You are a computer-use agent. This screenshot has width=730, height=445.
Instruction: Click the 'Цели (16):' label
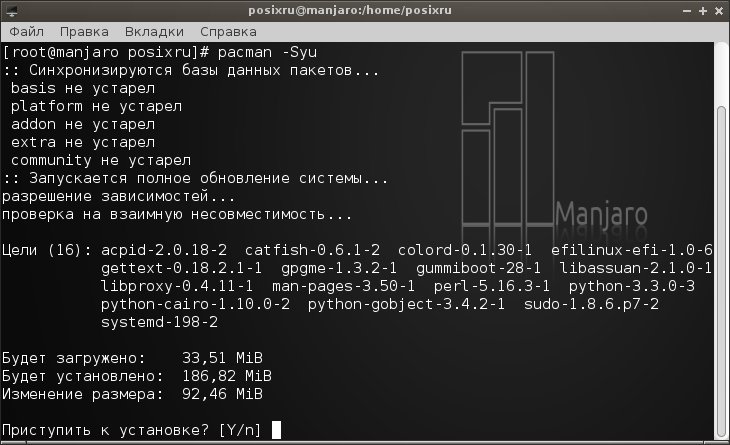point(47,250)
